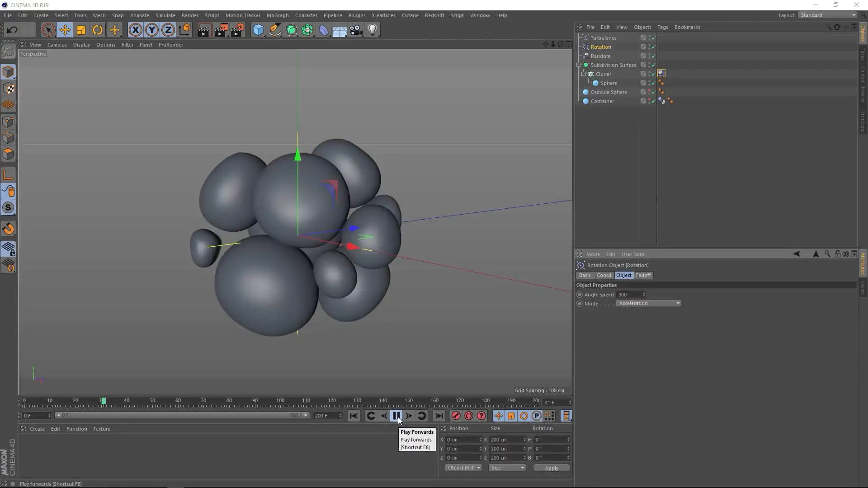Click Render to Picture Viewer icon
The height and width of the screenshot is (488, 868).
point(221,30)
